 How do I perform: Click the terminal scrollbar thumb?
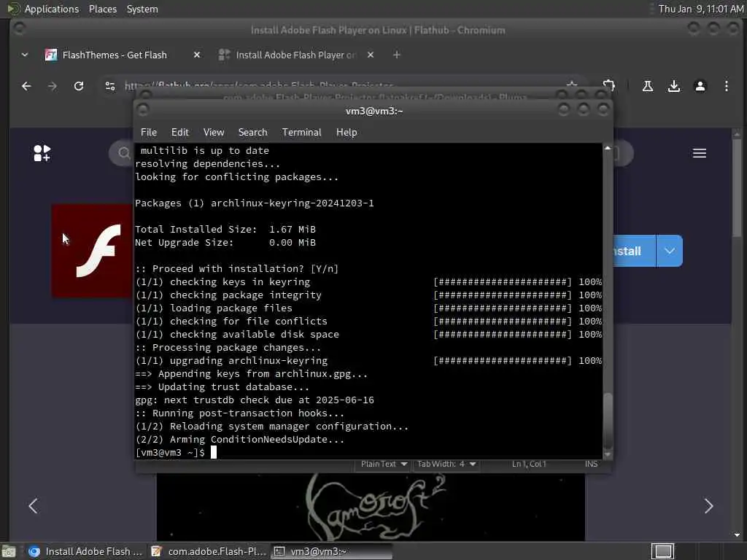click(608, 421)
